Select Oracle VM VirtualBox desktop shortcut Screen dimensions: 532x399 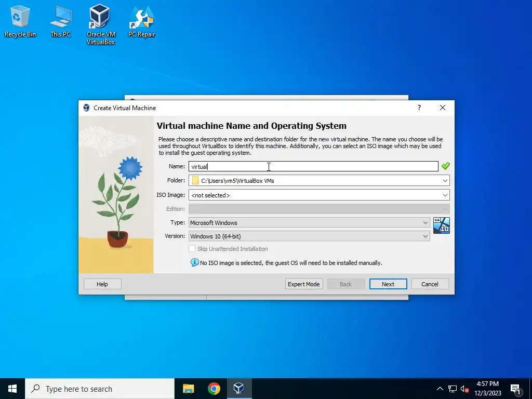(x=100, y=24)
